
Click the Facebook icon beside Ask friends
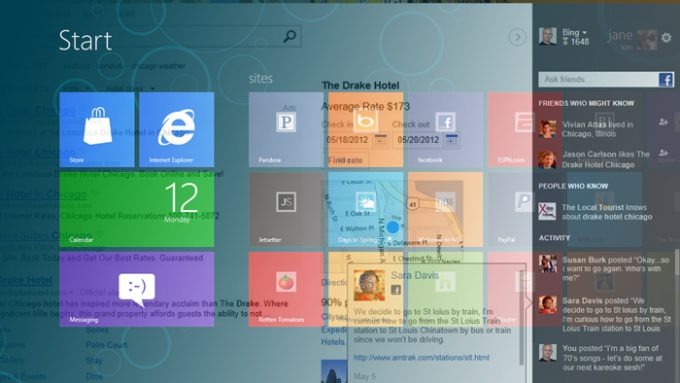(x=666, y=79)
